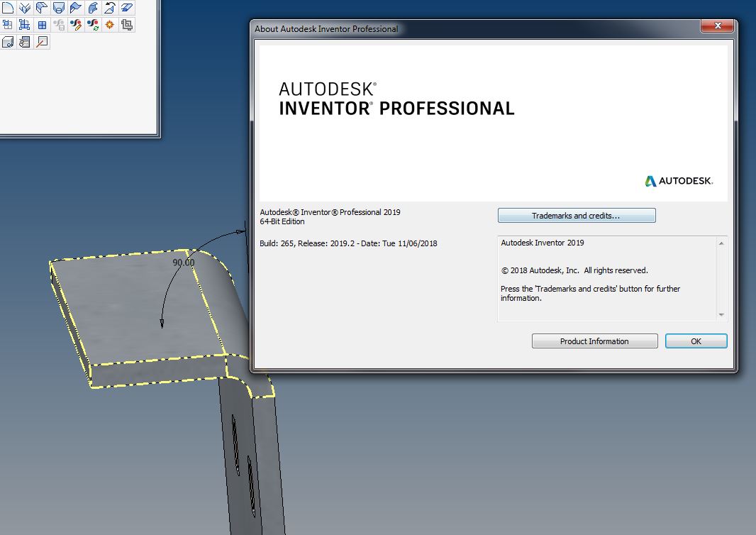This screenshot has width=756, height=535.
Task: Click the cube export icon in bottom row
Action: click(x=9, y=41)
